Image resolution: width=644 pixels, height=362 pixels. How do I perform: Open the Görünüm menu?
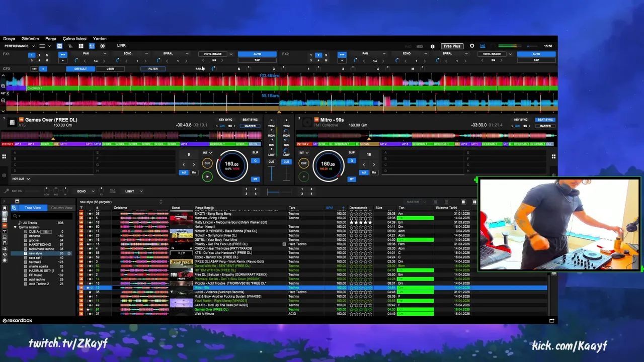coord(30,39)
